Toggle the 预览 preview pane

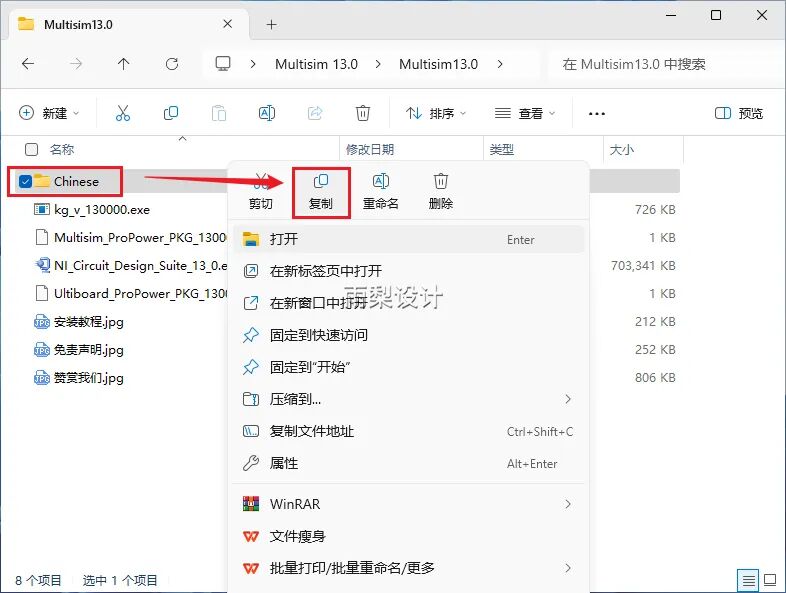738,113
